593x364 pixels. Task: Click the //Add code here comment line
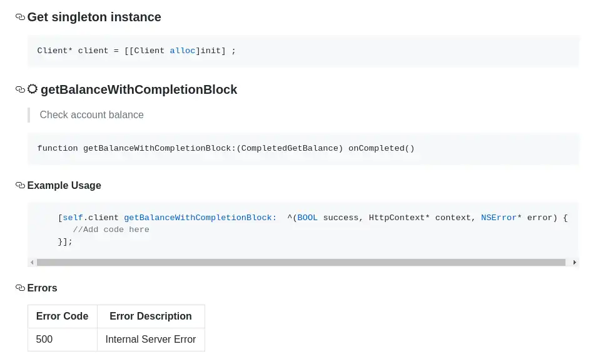(x=111, y=230)
